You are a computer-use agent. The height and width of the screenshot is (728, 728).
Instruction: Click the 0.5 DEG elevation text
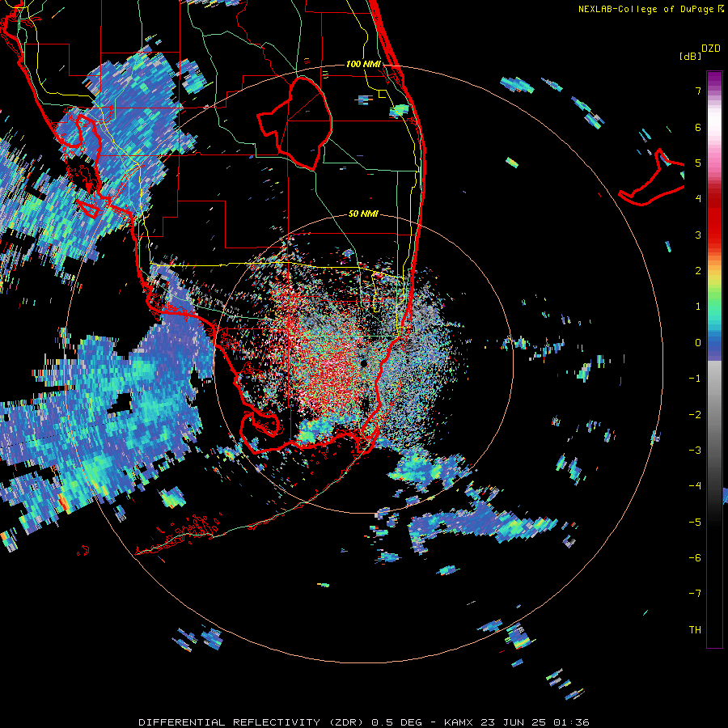click(397, 722)
